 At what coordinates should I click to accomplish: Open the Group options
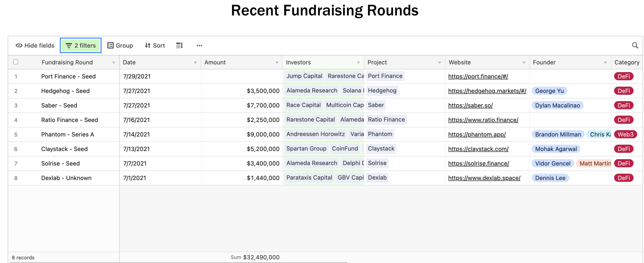pyautogui.click(x=120, y=46)
